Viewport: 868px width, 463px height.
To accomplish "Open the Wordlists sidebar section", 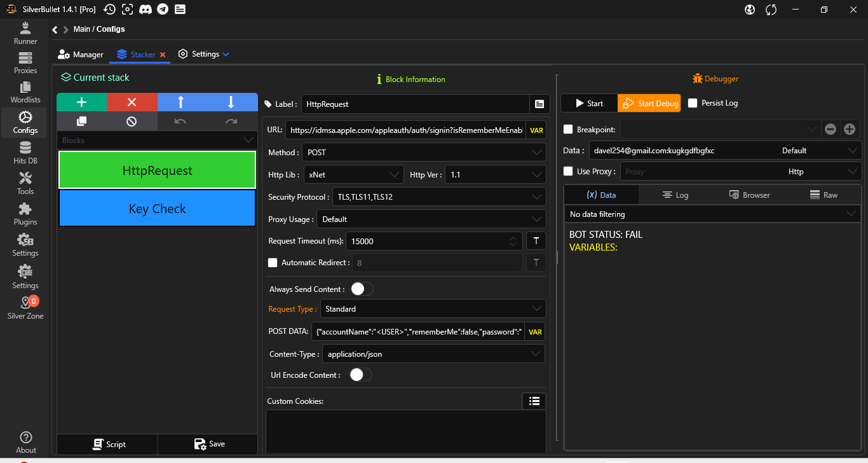I will point(25,92).
